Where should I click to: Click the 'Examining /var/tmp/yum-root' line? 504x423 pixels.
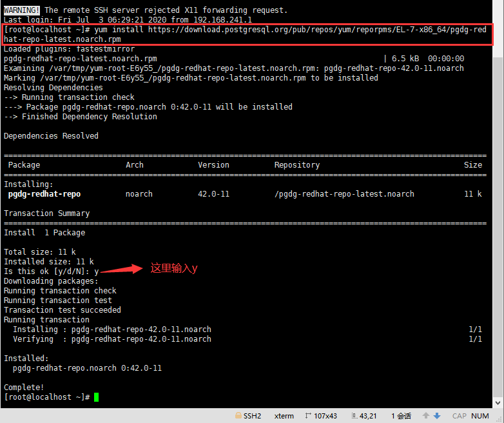pyautogui.click(x=234, y=68)
